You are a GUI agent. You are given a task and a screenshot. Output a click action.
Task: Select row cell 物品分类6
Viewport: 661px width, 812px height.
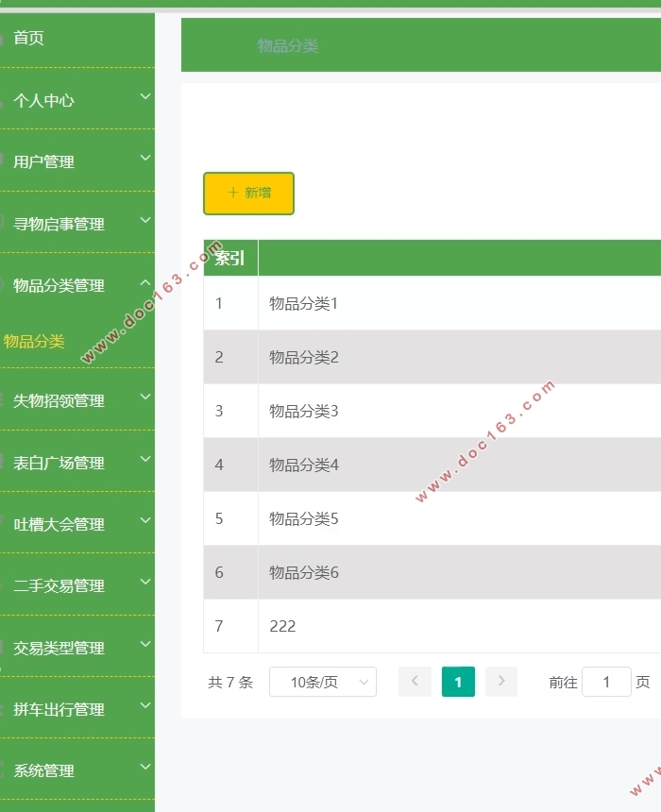pos(303,573)
